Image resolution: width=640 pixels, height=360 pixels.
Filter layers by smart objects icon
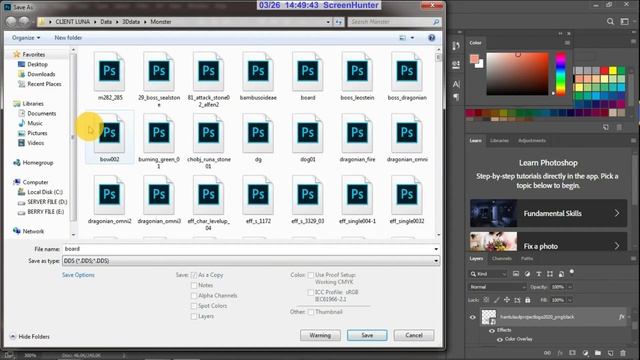561,274
